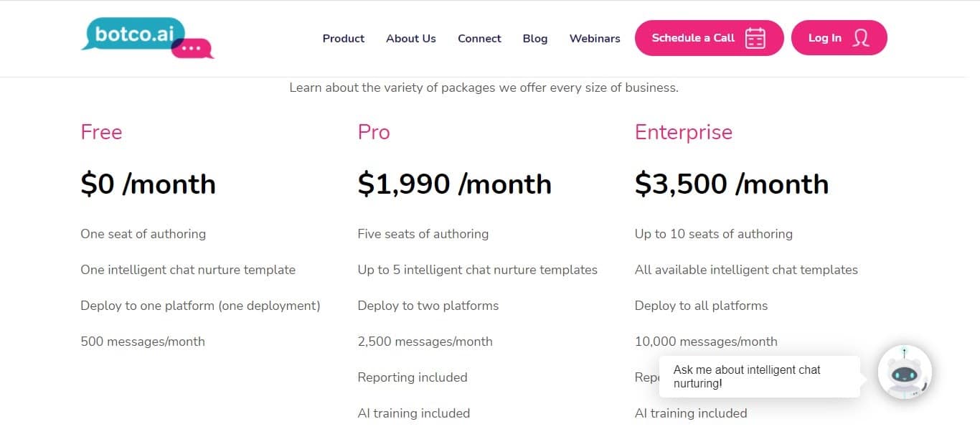The width and height of the screenshot is (980, 447).
Task: Open the Product menu
Action: pos(344,39)
